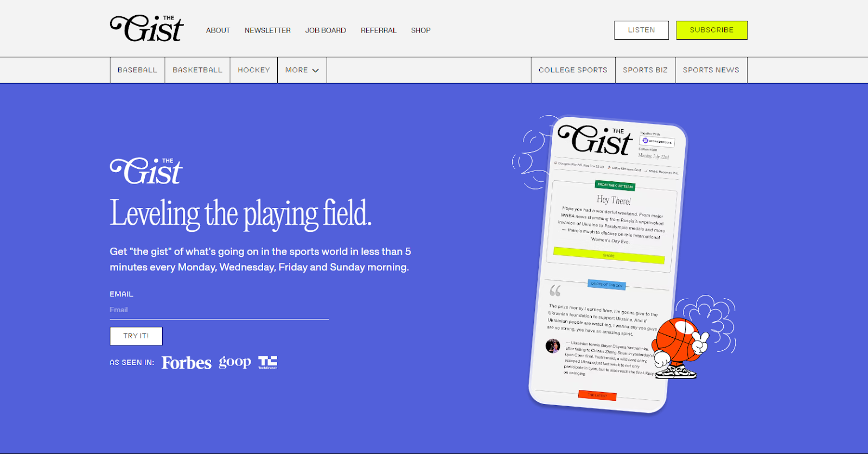868x454 pixels.
Task: Open College Sports section
Action: tap(573, 70)
